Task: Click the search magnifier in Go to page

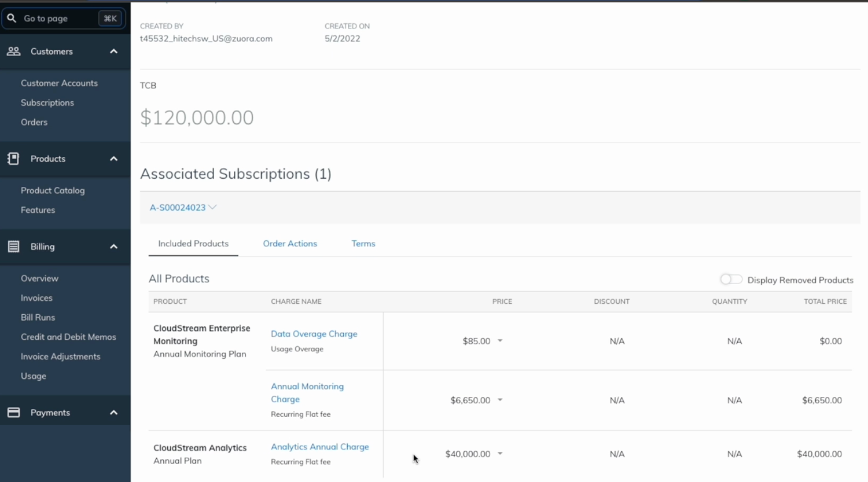Action: point(12,18)
